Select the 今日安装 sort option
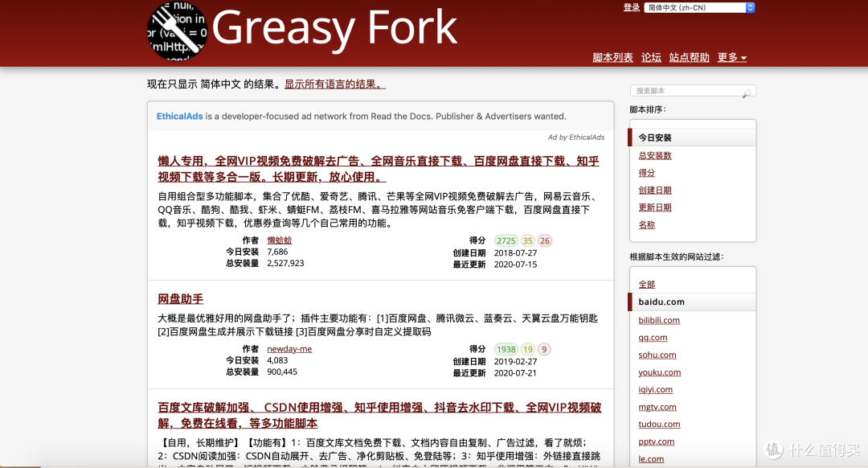Viewport: 868px width, 468px height. pyautogui.click(x=692, y=138)
